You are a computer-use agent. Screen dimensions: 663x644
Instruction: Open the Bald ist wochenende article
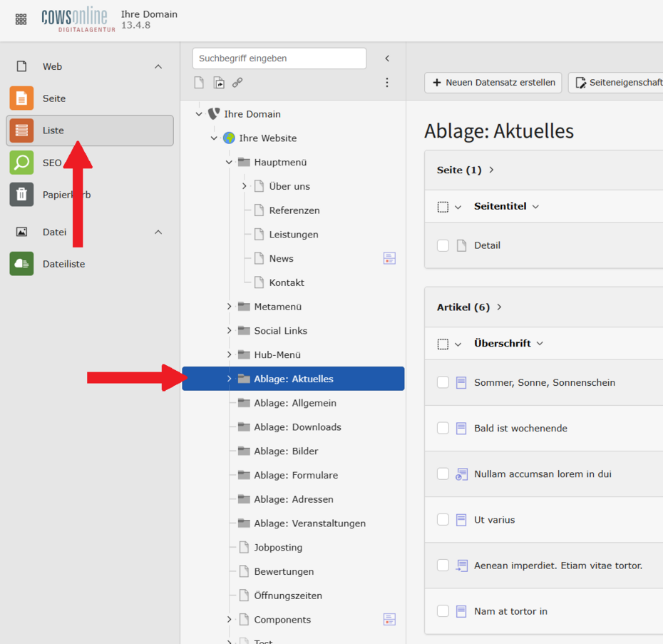pos(520,429)
